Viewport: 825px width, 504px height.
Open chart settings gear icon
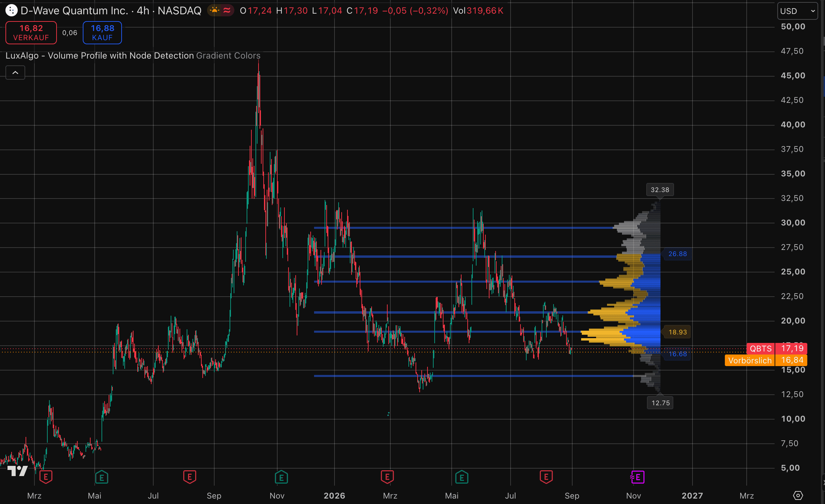tap(798, 495)
